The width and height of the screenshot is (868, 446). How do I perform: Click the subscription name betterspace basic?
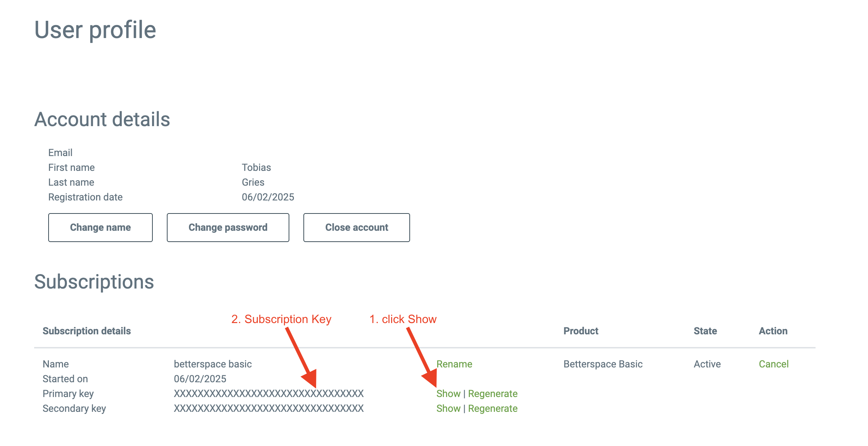pos(213,364)
